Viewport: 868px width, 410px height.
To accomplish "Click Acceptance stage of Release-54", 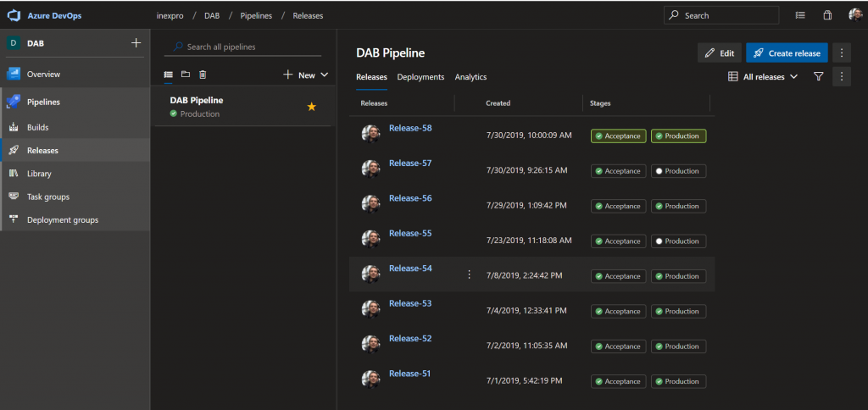I will tap(618, 276).
